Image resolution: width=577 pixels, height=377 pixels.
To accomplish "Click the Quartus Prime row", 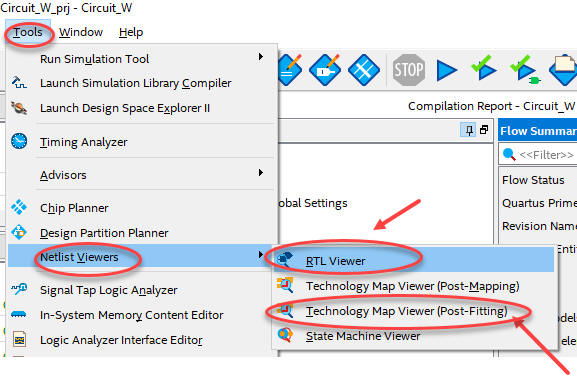I will (539, 203).
